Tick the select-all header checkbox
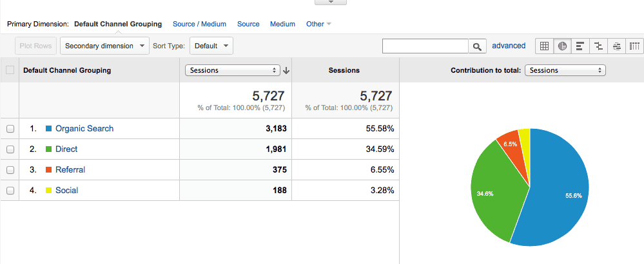 tap(10, 70)
